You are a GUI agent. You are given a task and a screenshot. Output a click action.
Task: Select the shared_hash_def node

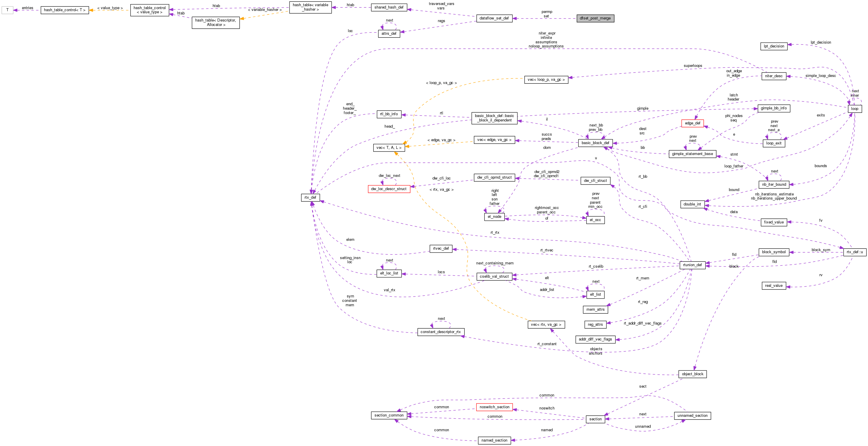pyautogui.click(x=389, y=7)
